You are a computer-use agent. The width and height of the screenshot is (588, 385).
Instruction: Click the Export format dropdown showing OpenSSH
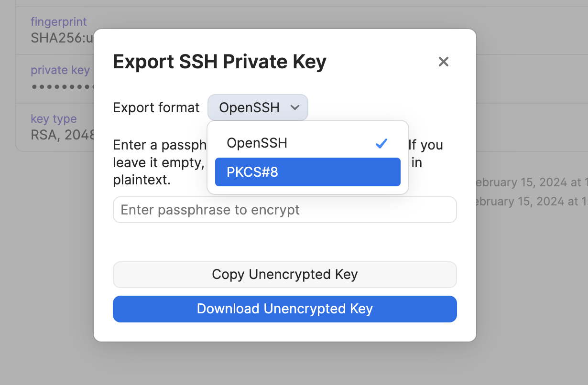257,107
